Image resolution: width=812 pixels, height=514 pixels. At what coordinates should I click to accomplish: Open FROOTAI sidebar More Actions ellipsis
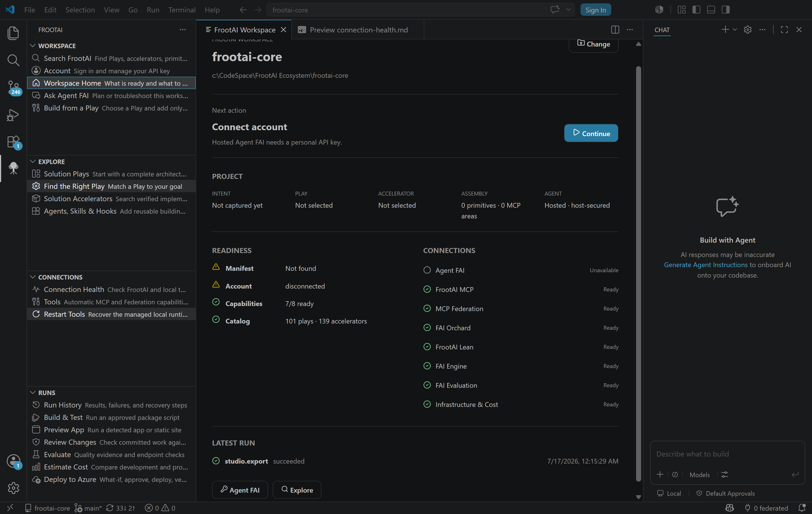(x=182, y=30)
